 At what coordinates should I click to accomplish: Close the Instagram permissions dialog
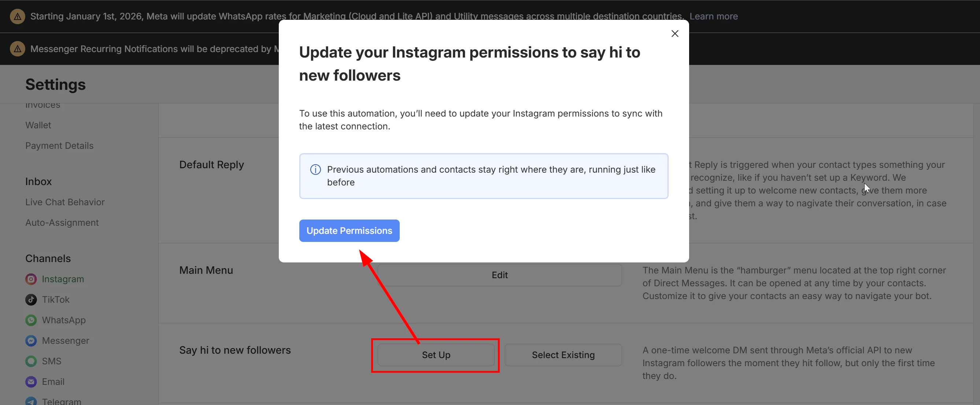click(674, 33)
